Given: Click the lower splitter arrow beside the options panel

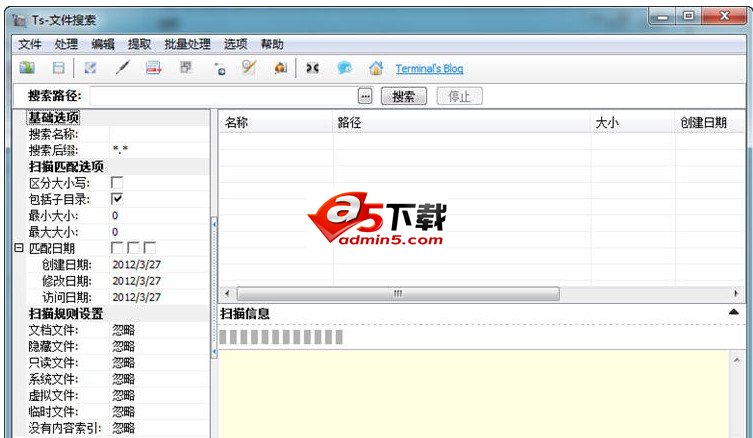Looking at the screenshot, I should point(214,352).
